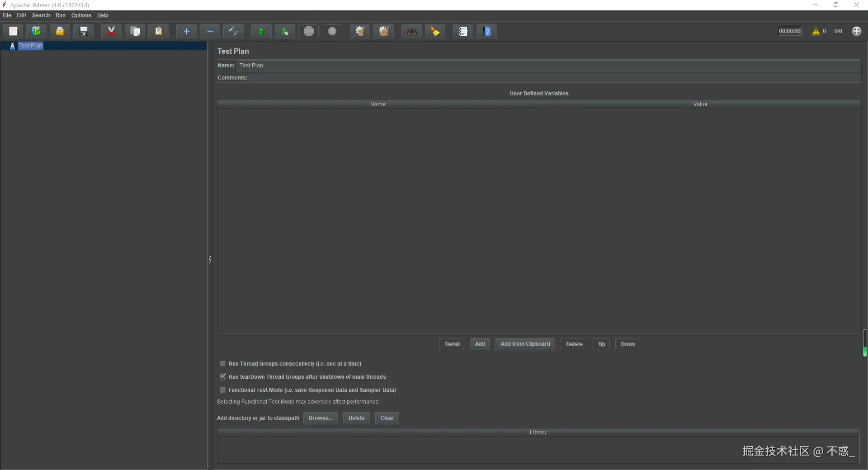
Task: Expand all nodes with the plus icon
Action: 186,31
